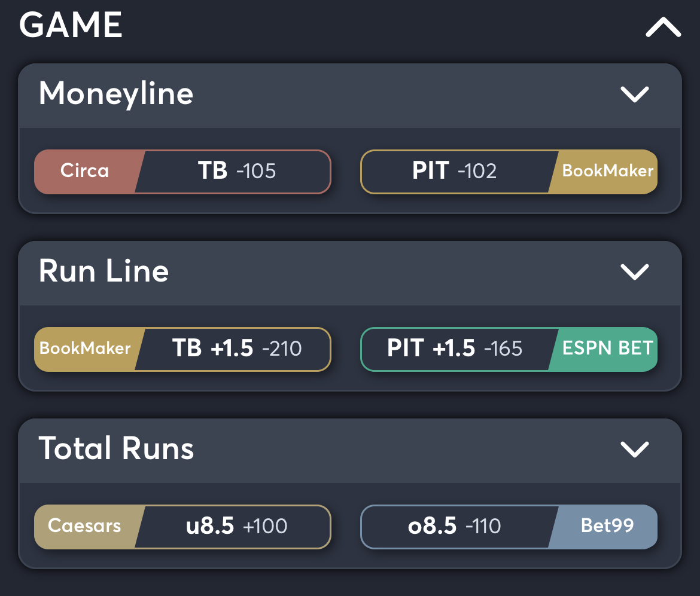This screenshot has width=700, height=596.
Task: Click the Run Line section header
Action: point(103,272)
